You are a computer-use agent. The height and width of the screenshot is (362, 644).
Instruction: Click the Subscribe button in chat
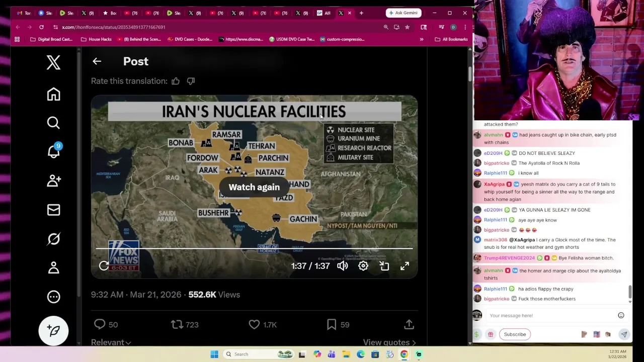coord(515,334)
